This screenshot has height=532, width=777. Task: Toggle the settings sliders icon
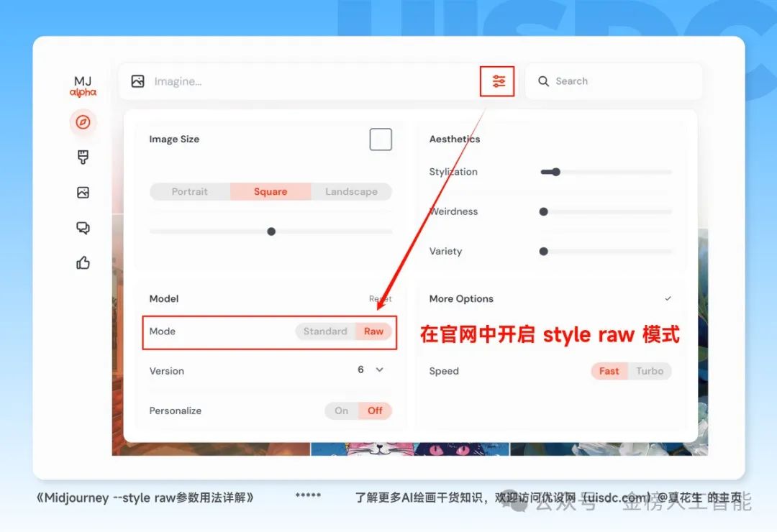coord(498,81)
